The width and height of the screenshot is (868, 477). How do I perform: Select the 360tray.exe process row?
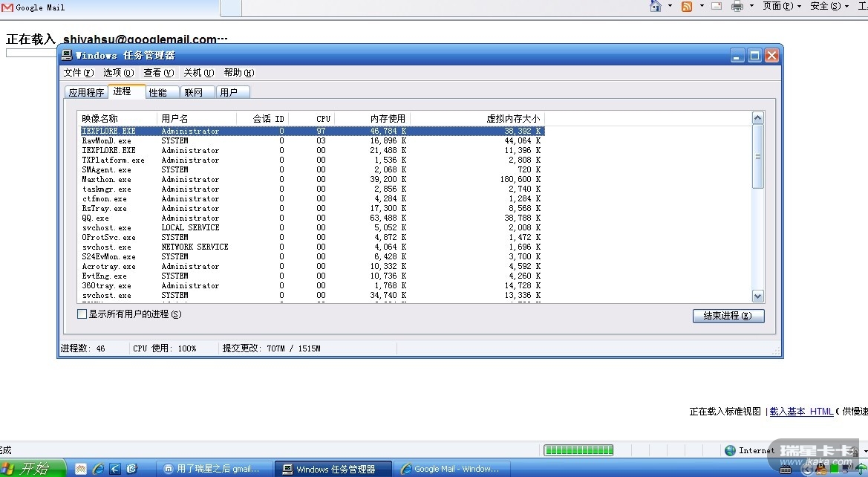tap(312, 286)
